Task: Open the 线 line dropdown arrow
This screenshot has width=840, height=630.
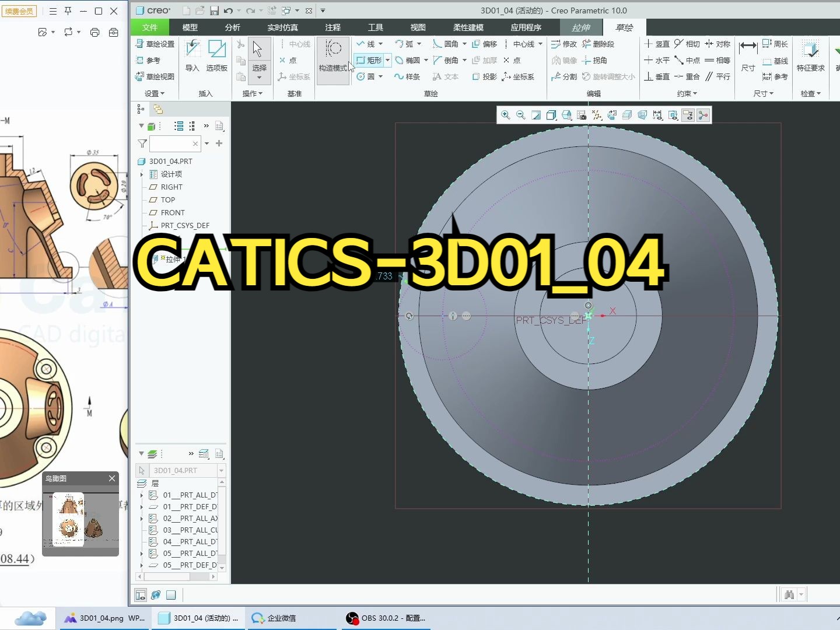Action: click(x=381, y=44)
